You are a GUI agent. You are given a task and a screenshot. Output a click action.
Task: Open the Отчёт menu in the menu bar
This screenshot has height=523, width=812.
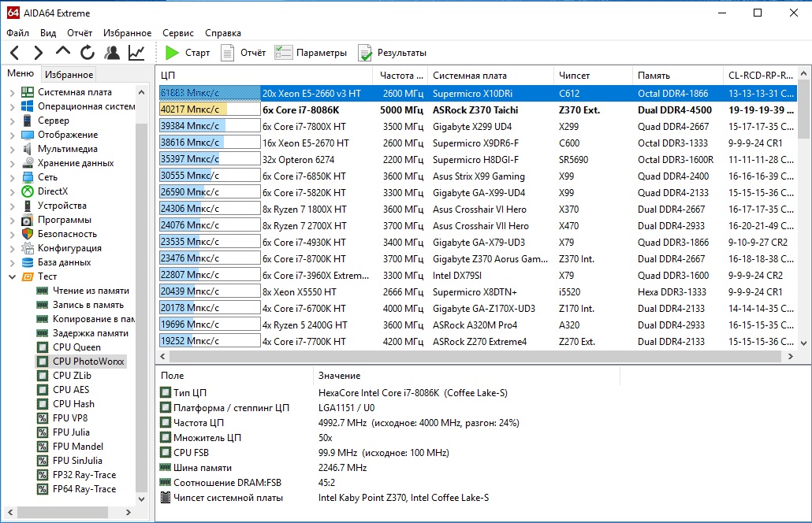(80, 33)
